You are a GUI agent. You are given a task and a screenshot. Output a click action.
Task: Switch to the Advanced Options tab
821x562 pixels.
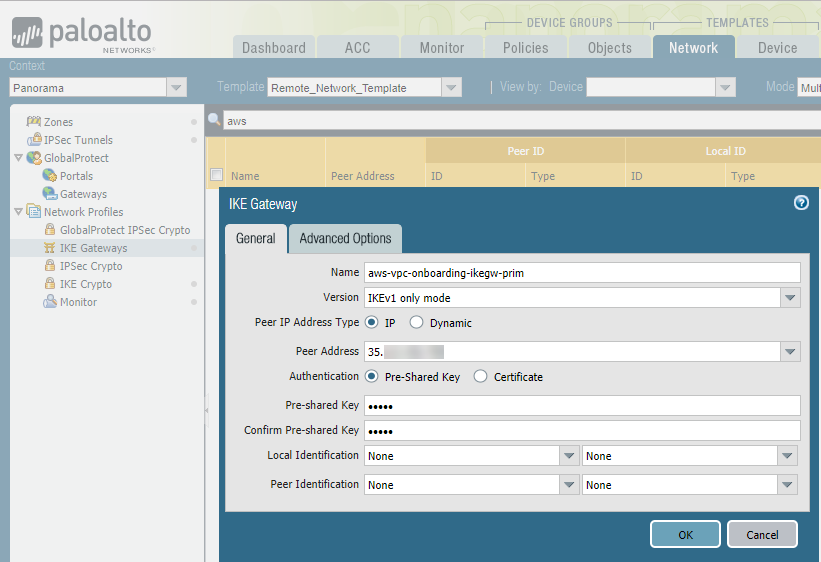point(345,238)
